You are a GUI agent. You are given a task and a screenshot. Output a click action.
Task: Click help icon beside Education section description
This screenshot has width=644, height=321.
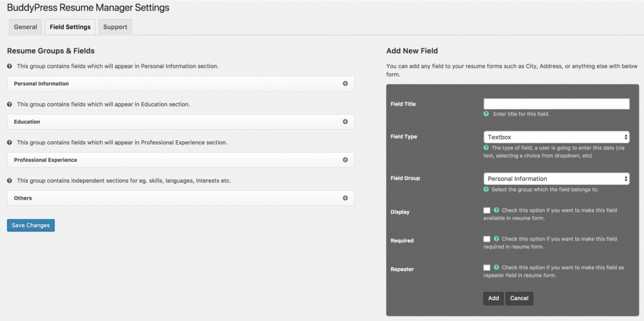tap(9, 104)
